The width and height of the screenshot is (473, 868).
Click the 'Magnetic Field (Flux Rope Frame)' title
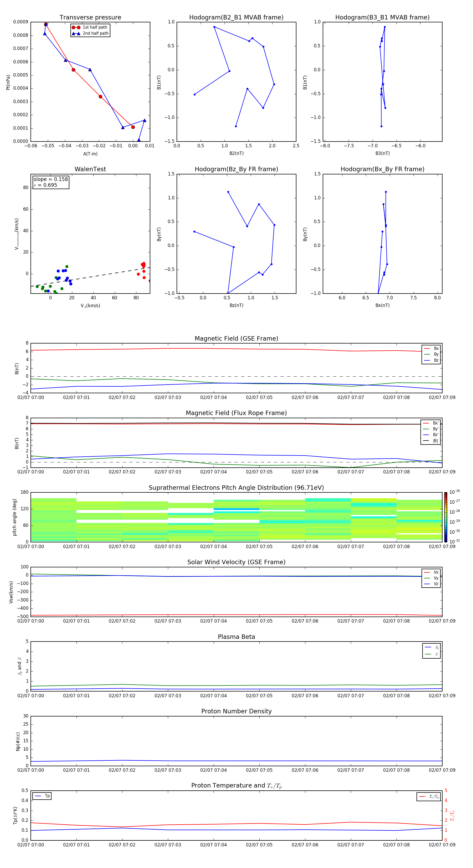tap(236, 413)
